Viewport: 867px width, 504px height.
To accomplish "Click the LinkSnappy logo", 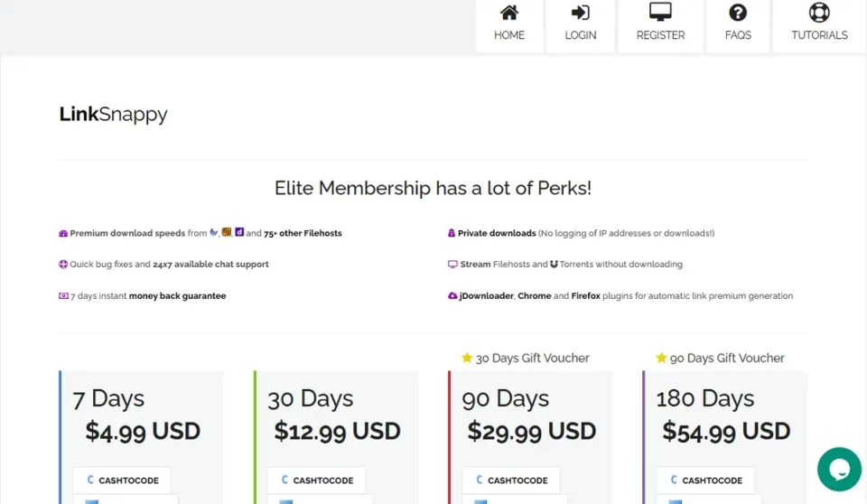I will 114,115.
